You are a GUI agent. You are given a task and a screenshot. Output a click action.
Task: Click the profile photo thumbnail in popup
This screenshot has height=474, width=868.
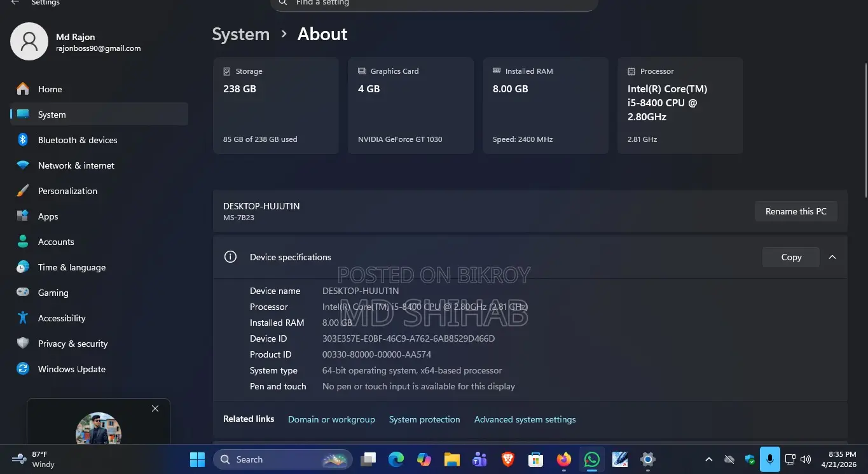[99, 429]
